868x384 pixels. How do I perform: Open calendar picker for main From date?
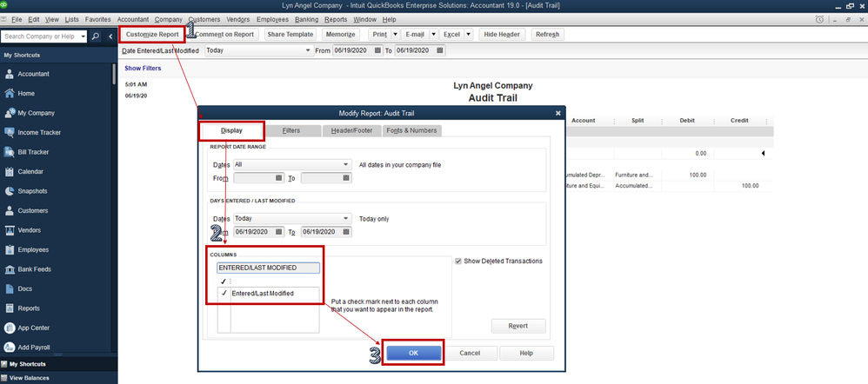click(378, 50)
